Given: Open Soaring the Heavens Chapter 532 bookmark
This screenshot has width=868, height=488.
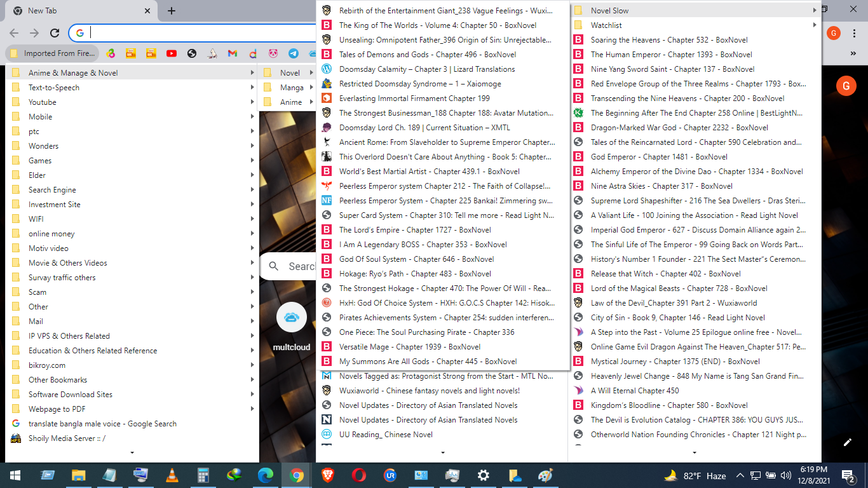Looking at the screenshot, I should point(695,40).
